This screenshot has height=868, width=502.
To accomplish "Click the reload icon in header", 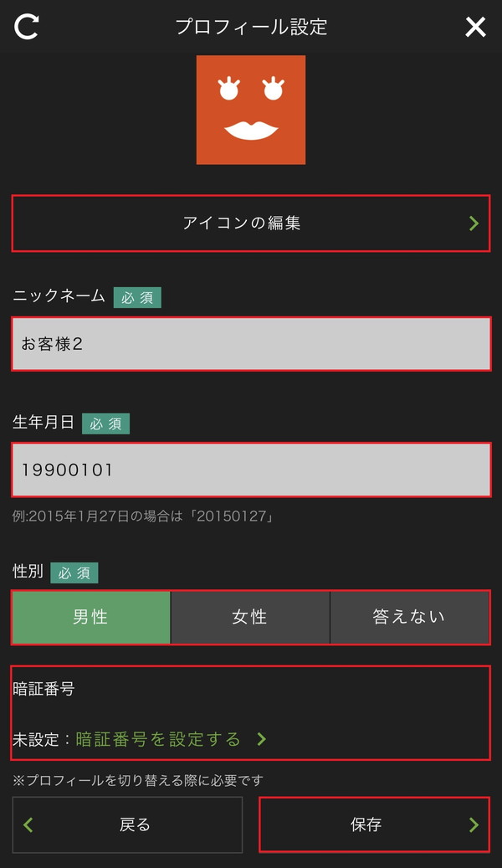I will click(x=26, y=27).
